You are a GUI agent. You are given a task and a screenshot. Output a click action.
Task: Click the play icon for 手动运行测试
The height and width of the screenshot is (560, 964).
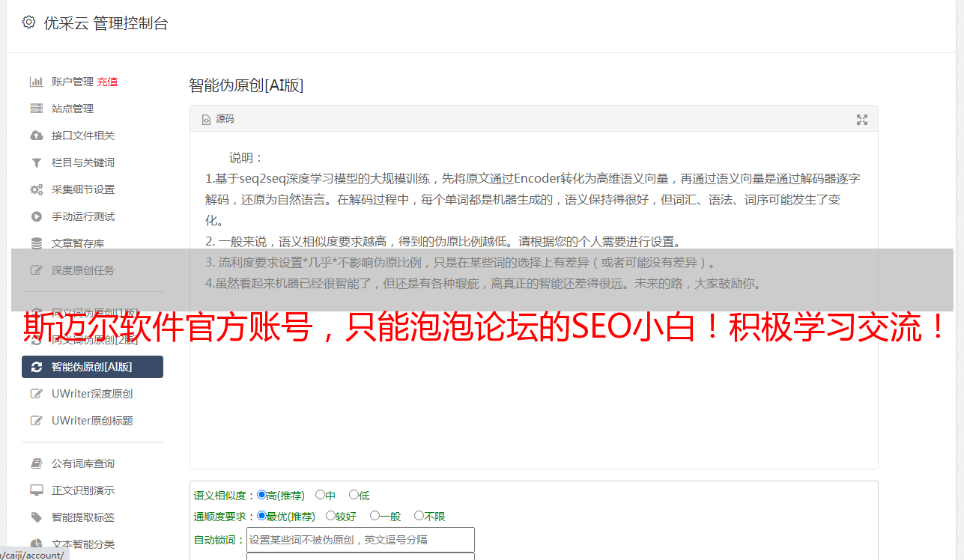[36, 216]
